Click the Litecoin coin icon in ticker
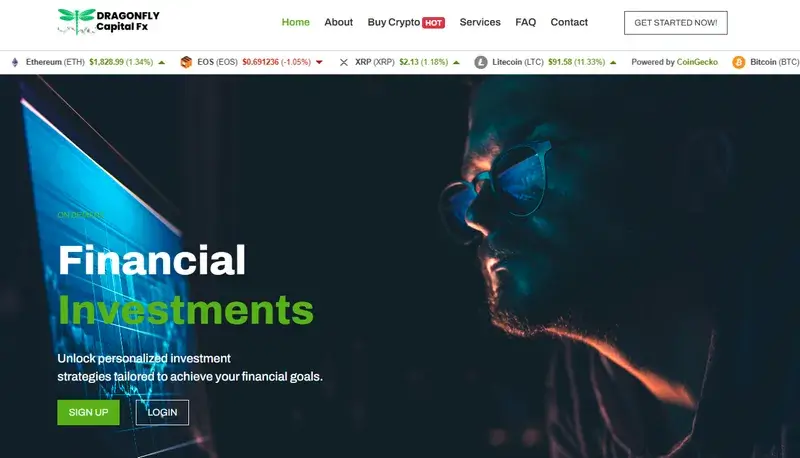This screenshot has width=800, height=458. (x=481, y=62)
